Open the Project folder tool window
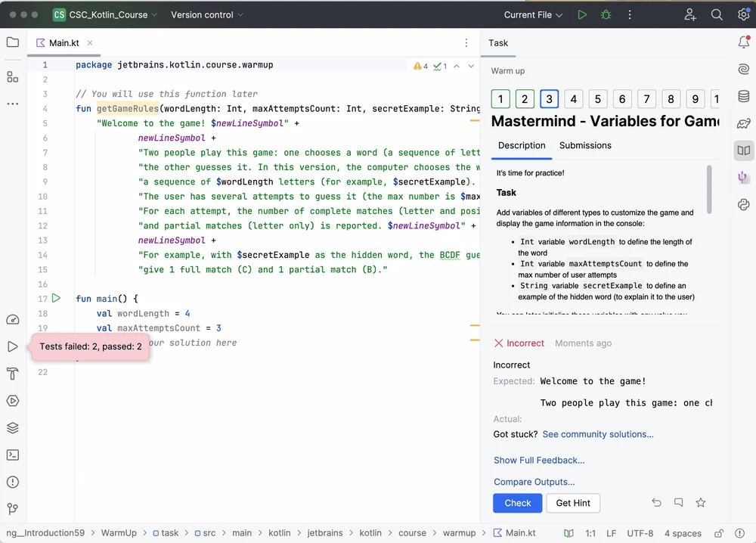Viewport: 756px width, 543px height. [x=13, y=42]
